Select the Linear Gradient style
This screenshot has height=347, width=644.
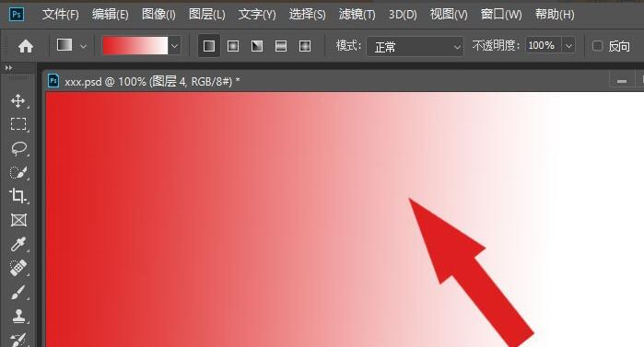click(208, 46)
